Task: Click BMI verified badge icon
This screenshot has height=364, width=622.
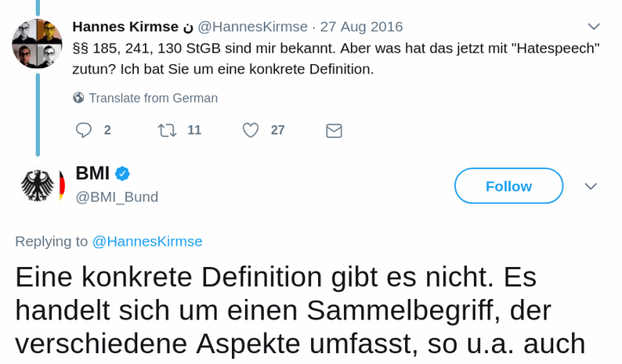Action: click(x=123, y=174)
